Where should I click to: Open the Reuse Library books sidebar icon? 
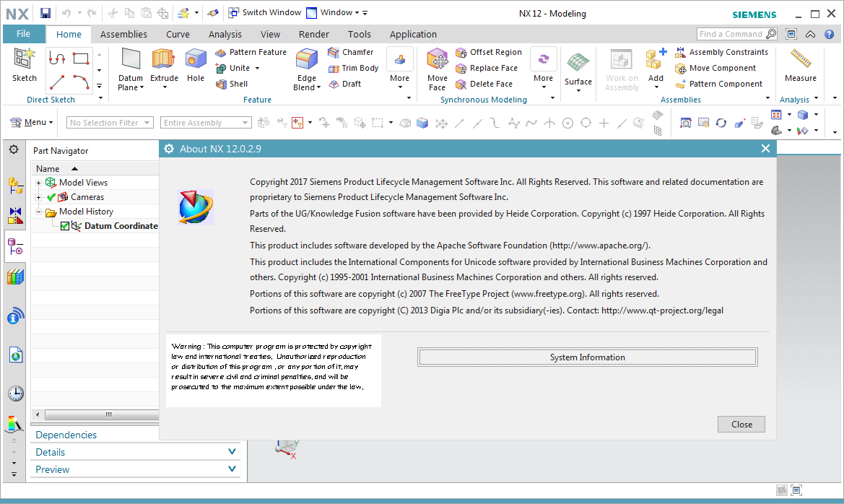[16, 277]
